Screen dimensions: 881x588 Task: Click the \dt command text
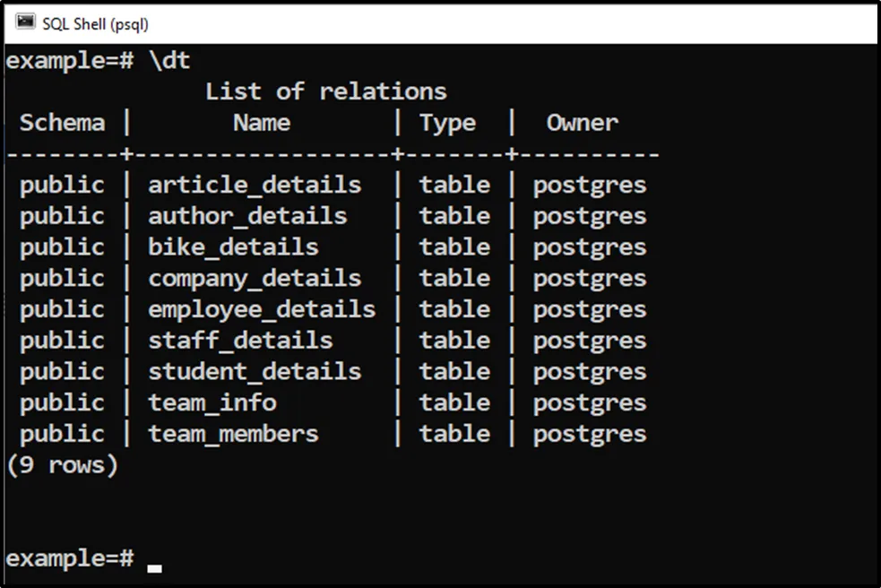[169, 60]
